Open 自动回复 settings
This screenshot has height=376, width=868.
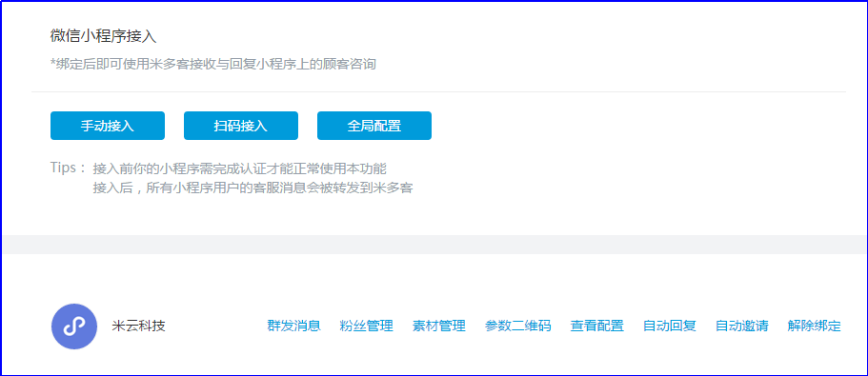669,326
